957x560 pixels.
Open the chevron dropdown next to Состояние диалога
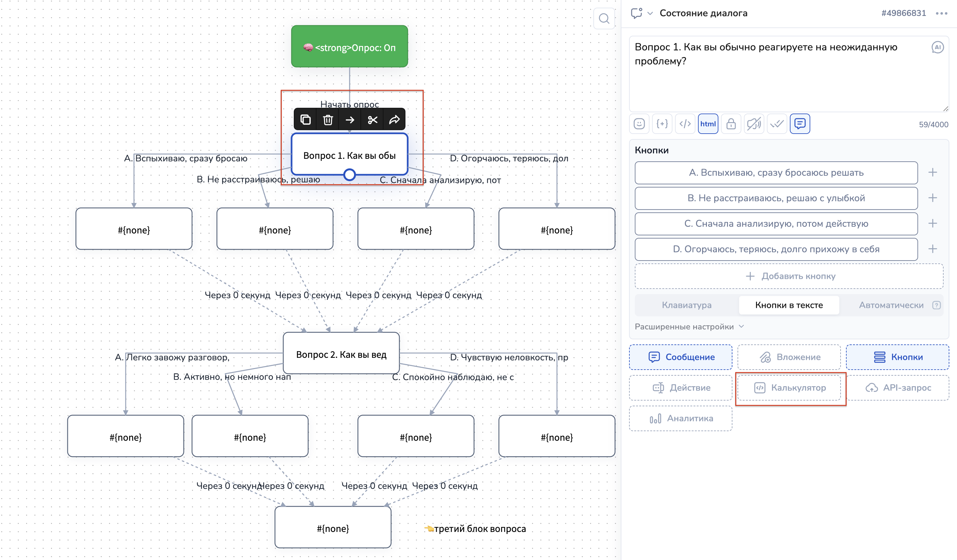pos(650,13)
